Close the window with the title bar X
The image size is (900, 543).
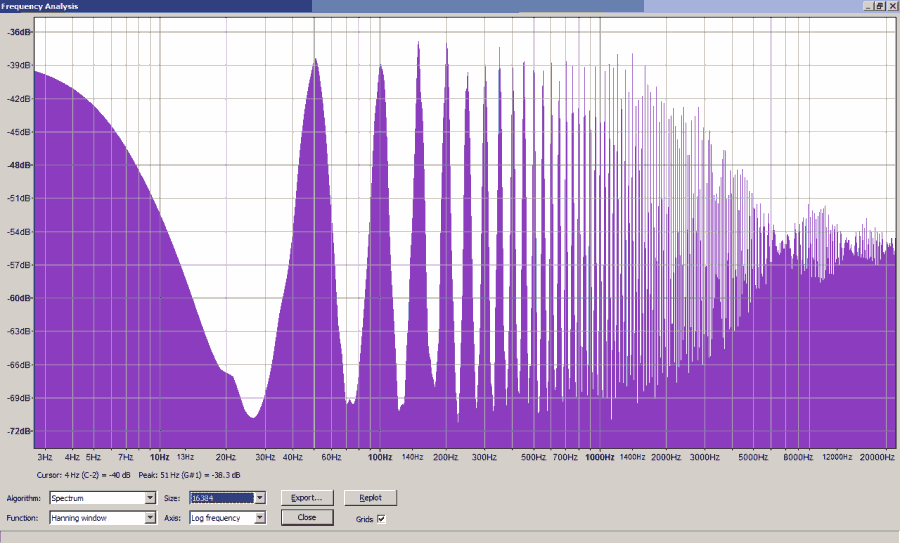(892, 6)
